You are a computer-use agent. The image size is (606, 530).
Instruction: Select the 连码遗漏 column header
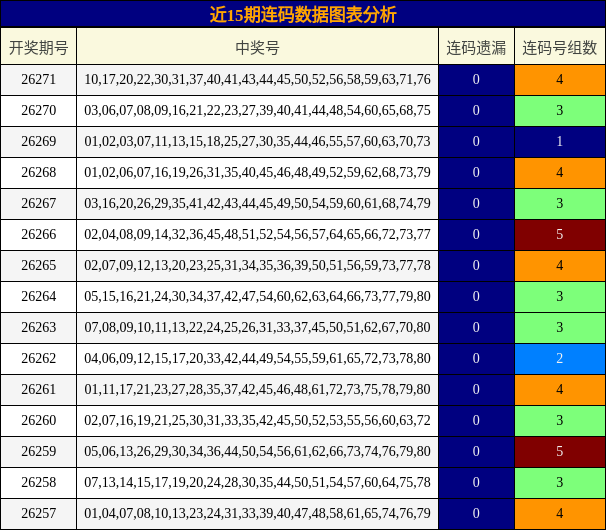tap(476, 48)
